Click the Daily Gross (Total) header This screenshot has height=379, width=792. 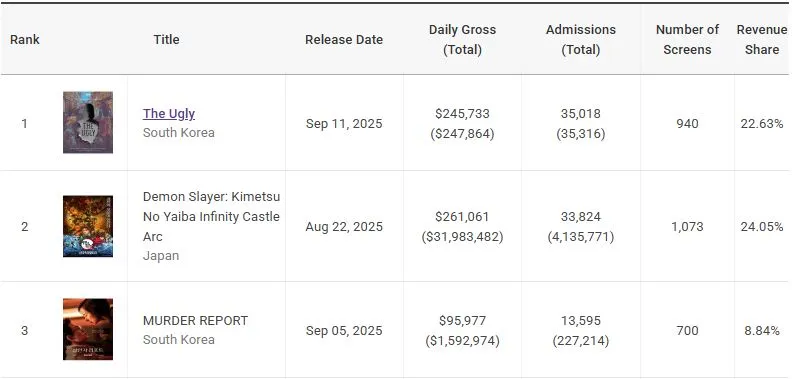(462, 39)
